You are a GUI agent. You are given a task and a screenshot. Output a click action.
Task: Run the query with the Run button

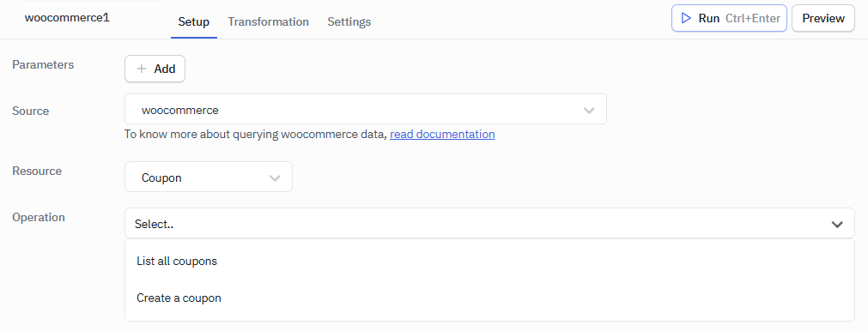pos(729,18)
